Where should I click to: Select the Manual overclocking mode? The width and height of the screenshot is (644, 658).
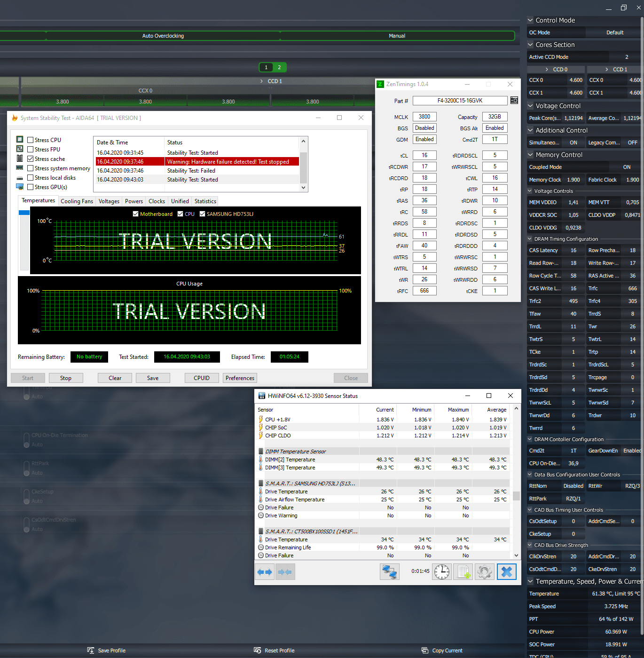397,36
